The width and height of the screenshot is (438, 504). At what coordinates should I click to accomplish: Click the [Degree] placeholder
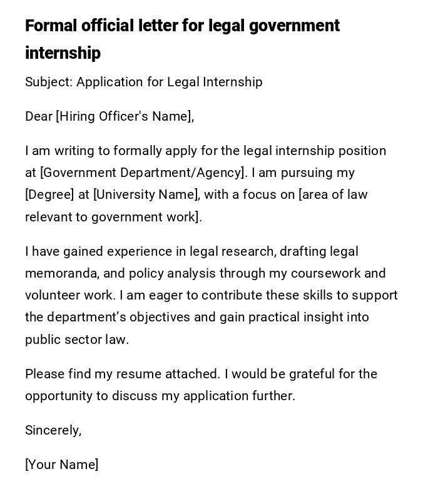tap(49, 194)
